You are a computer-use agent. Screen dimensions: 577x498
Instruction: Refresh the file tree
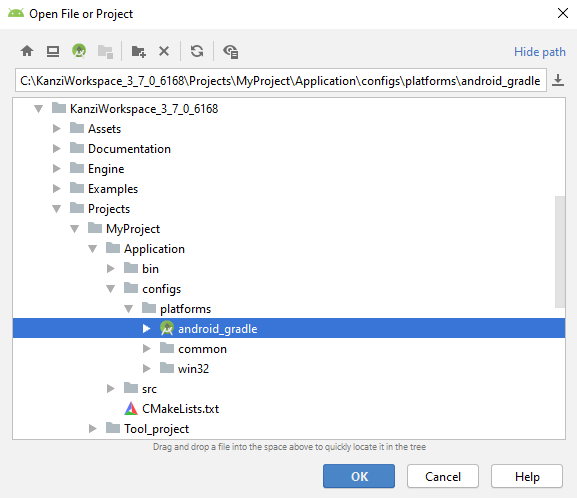(x=197, y=51)
